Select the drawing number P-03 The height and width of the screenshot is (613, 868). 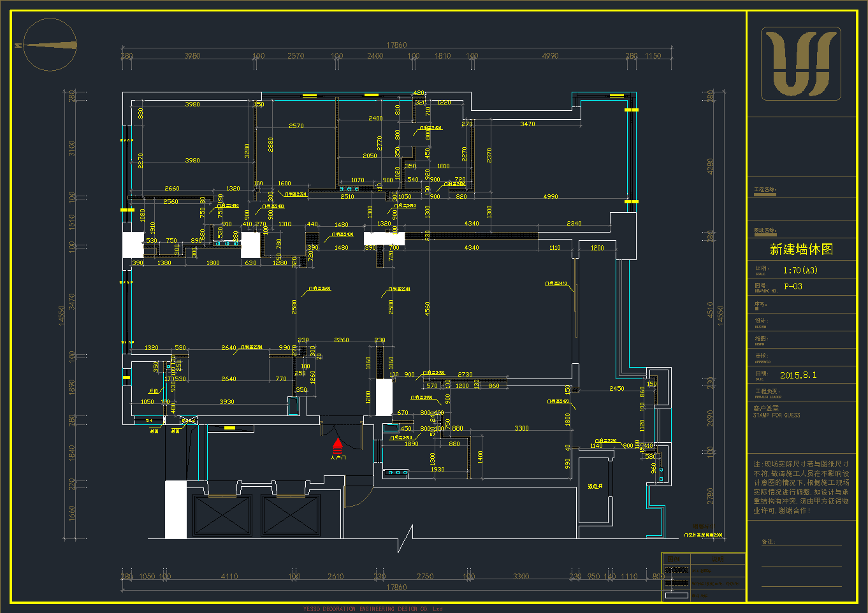pyautogui.click(x=793, y=287)
